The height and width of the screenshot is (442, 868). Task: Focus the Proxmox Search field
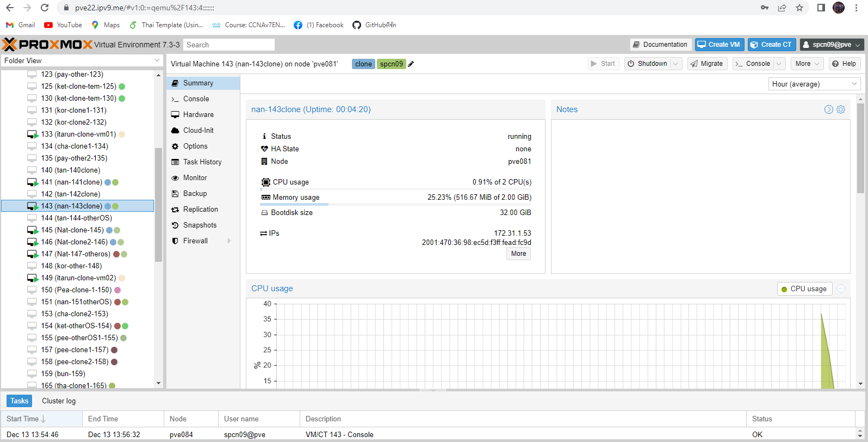229,45
